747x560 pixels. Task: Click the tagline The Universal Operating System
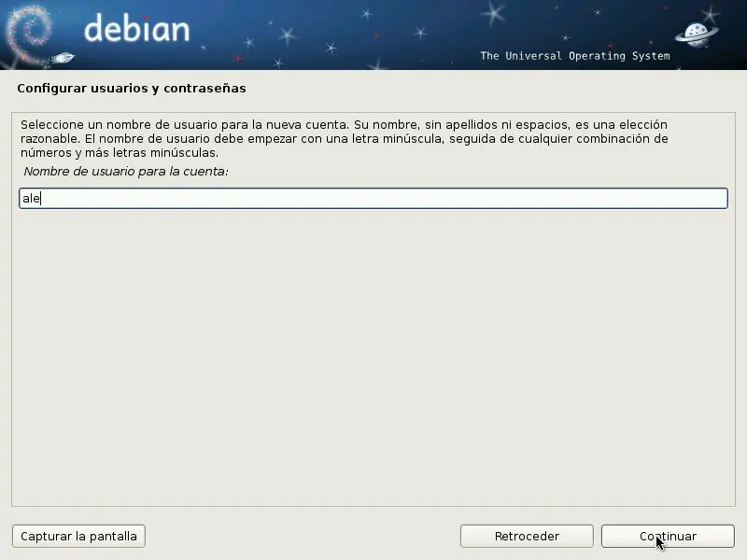click(577, 56)
